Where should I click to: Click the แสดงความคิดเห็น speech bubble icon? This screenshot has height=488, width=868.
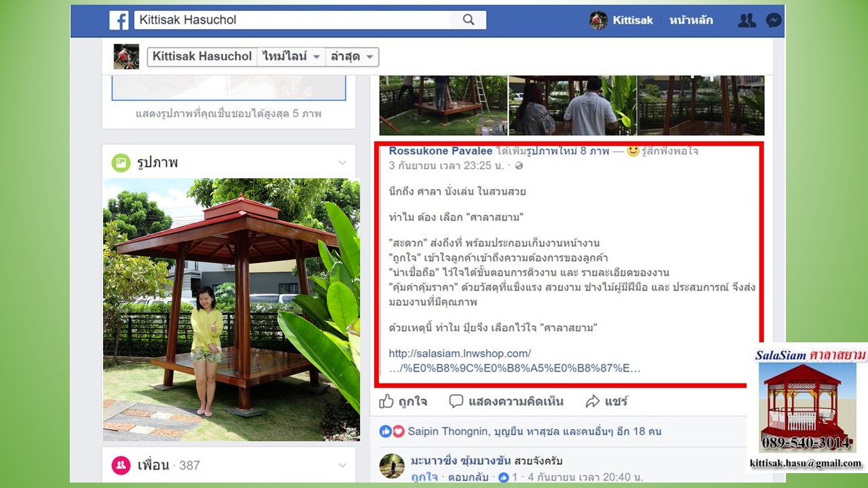[x=456, y=401]
